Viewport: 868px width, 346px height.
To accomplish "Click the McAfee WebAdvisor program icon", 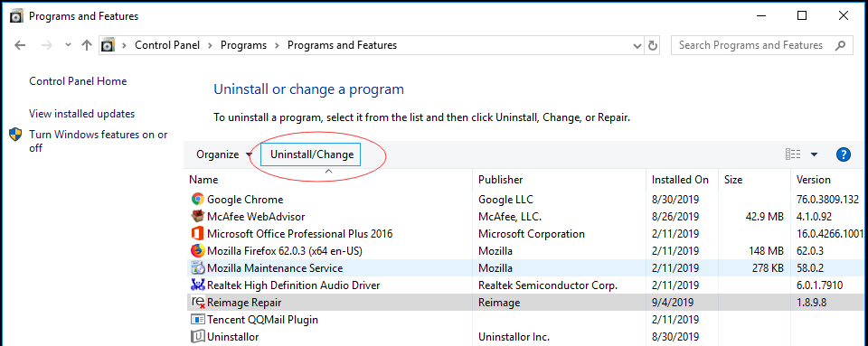I will pos(198,216).
